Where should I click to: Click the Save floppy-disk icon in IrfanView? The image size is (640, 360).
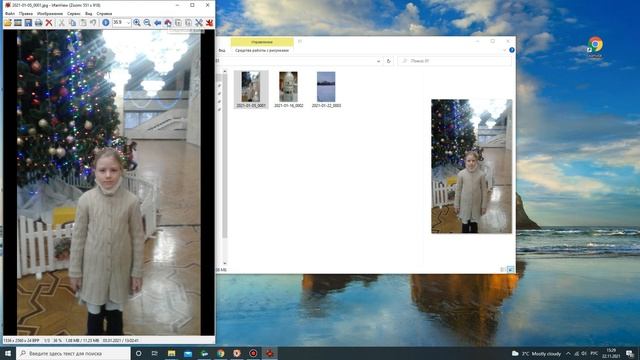tap(28, 22)
